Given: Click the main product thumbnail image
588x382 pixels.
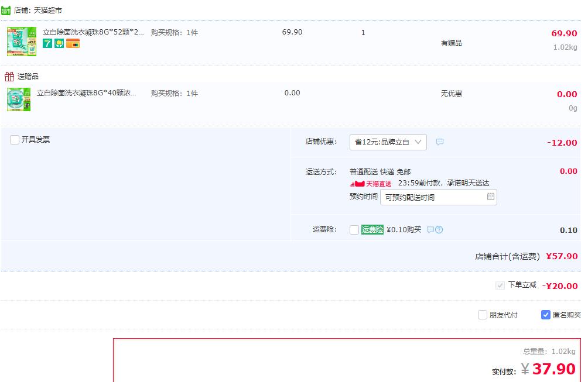Looking at the screenshot, I should pos(22,42).
